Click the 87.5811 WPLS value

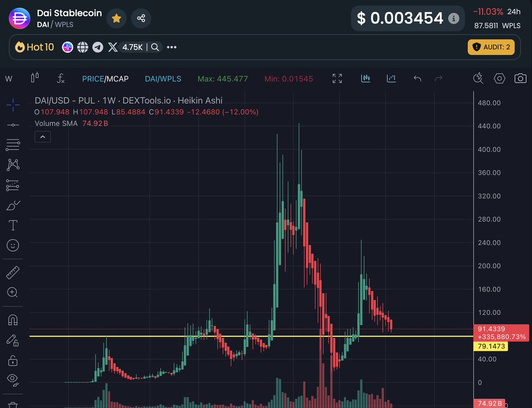click(498, 26)
